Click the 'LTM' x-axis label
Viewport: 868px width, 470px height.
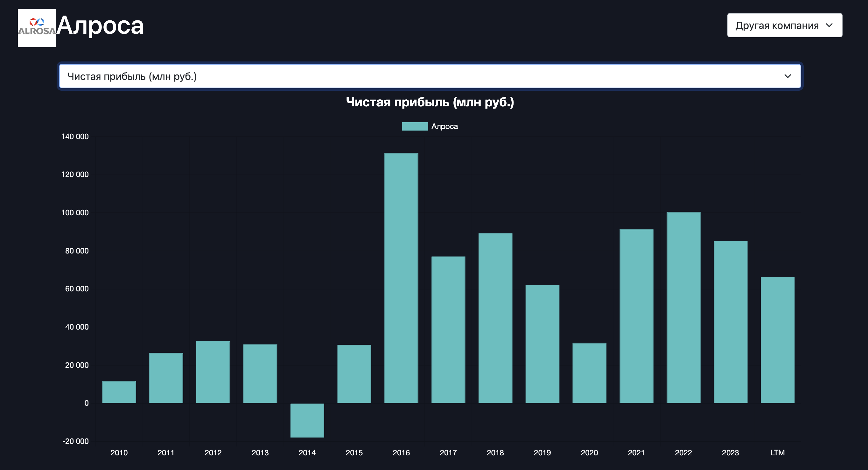(x=777, y=453)
